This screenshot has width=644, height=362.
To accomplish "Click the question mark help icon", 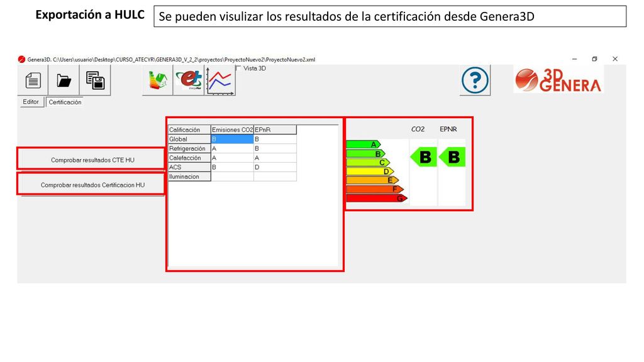I will pyautogui.click(x=475, y=80).
